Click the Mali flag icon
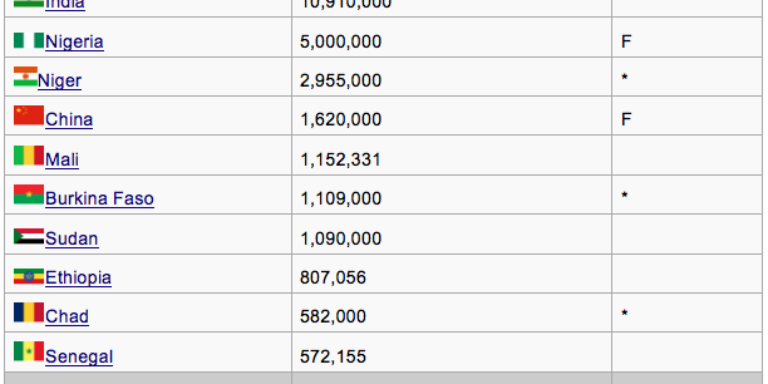768x384 pixels. [29, 155]
